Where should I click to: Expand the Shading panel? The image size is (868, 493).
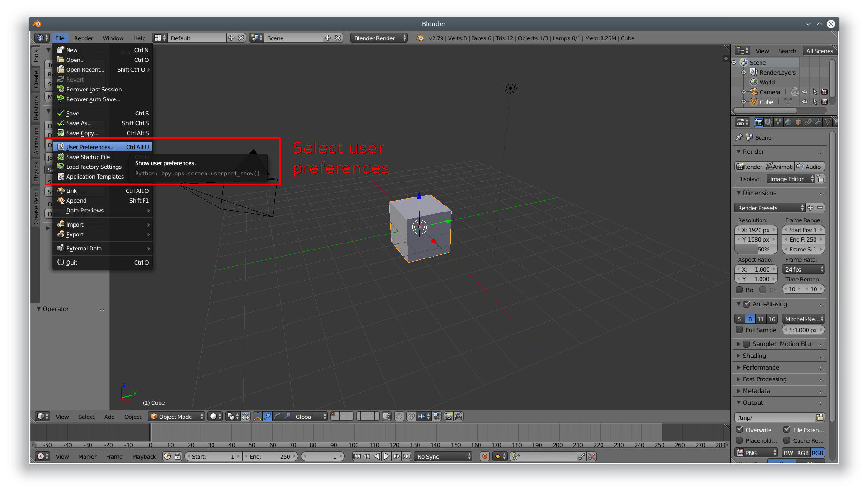pos(754,356)
